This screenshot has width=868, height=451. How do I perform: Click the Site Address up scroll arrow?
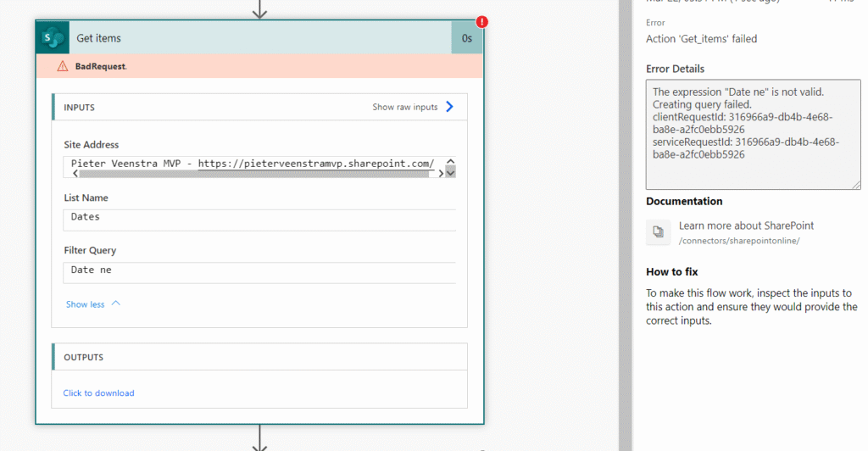point(451,162)
